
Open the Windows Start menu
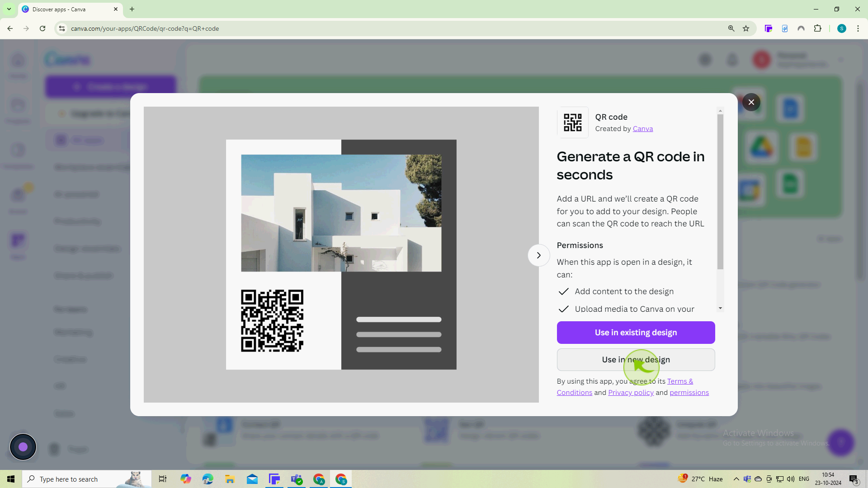[11, 479]
